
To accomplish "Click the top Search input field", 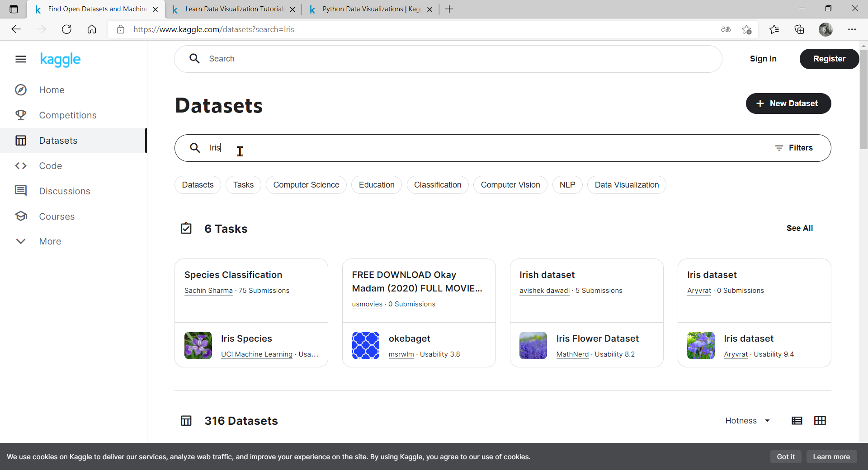I will point(448,59).
